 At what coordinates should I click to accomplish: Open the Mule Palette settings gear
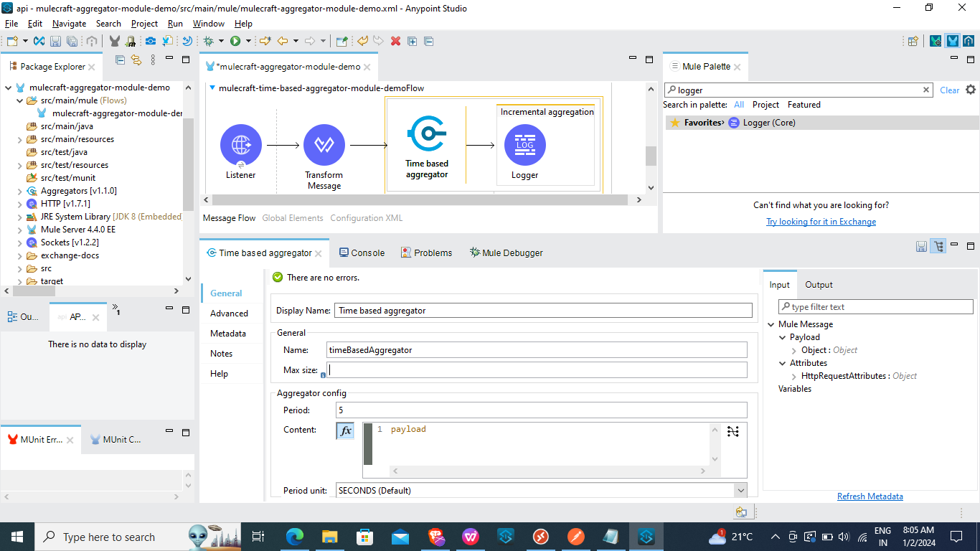971,90
